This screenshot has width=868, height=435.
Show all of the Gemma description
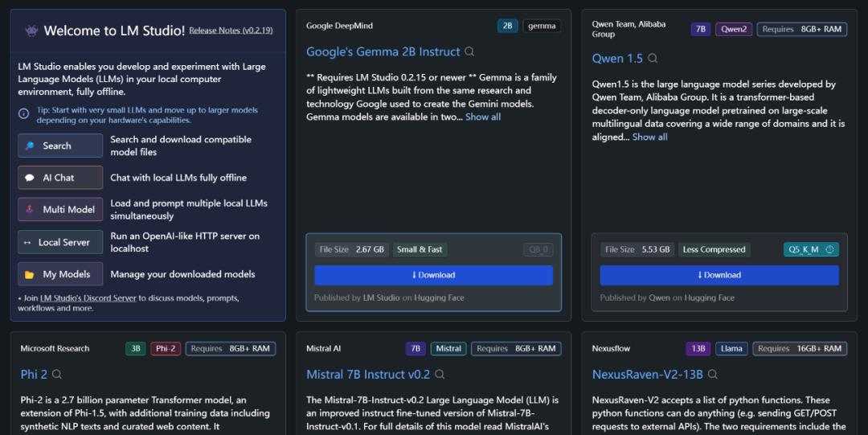[x=483, y=117]
